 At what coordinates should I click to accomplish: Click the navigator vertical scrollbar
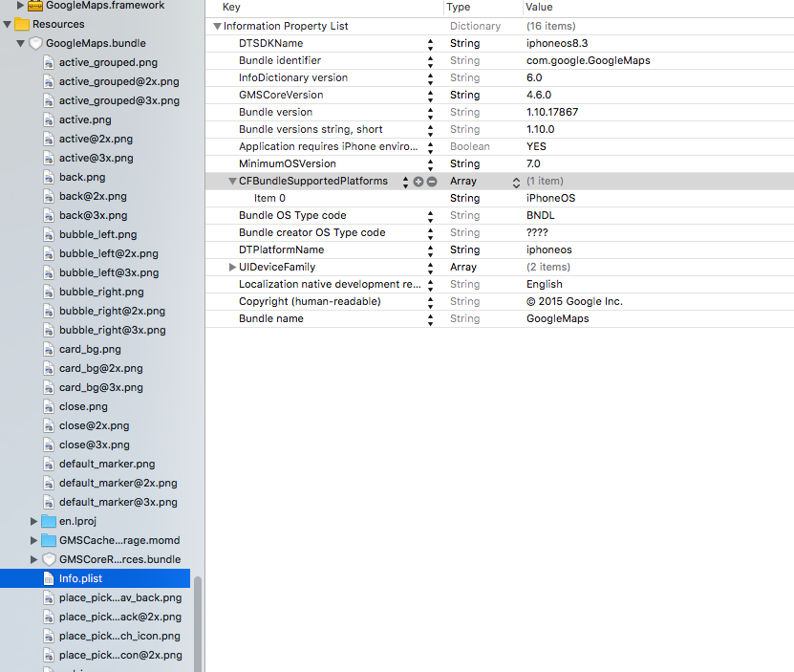tap(198, 621)
